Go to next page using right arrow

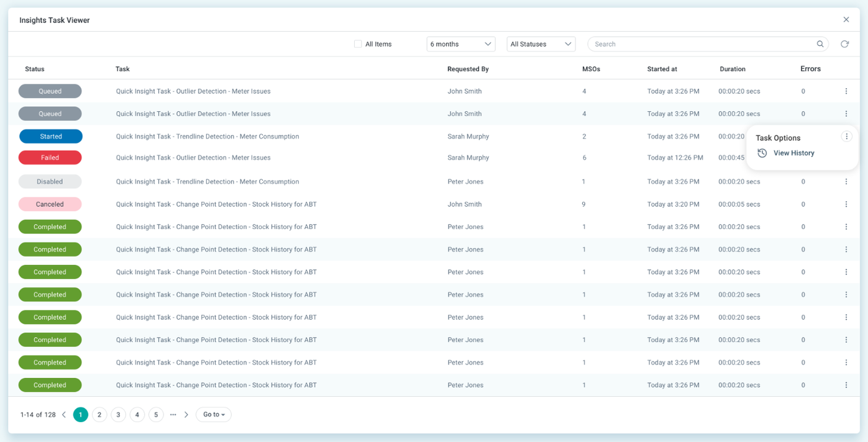tap(186, 415)
